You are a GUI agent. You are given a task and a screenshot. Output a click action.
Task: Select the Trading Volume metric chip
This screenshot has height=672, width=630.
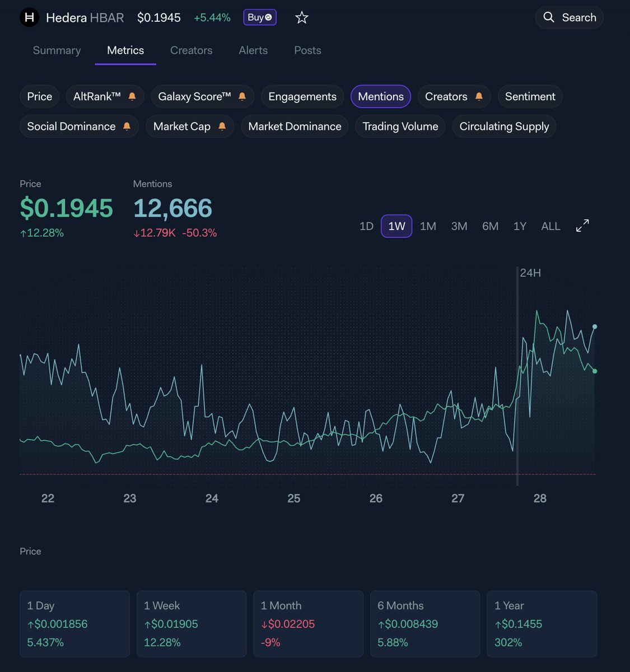click(400, 127)
